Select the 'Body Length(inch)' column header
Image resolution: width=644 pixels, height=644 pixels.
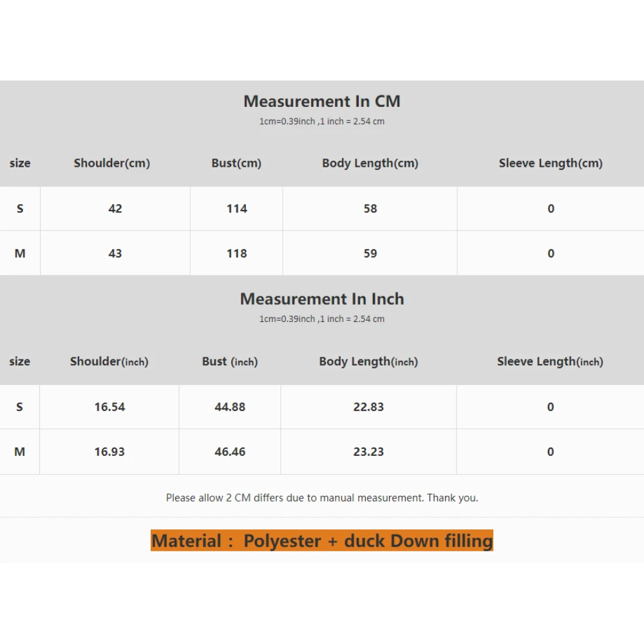point(368,361)
